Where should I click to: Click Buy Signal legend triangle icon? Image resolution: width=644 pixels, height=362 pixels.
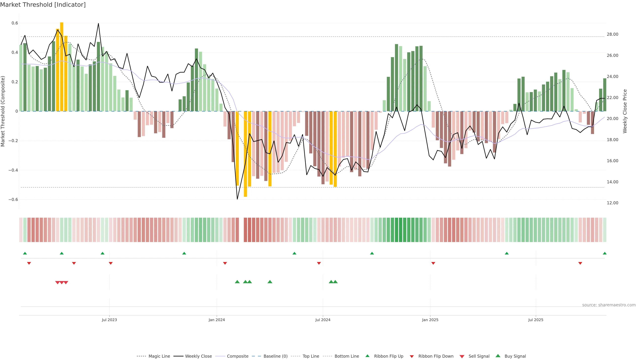coord(498,356)
